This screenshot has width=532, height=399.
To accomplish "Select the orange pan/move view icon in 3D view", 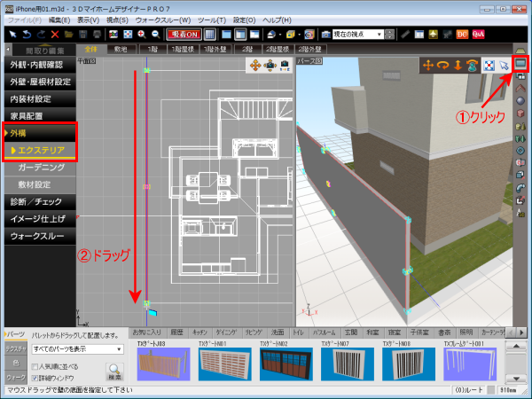I will [428, 65].
